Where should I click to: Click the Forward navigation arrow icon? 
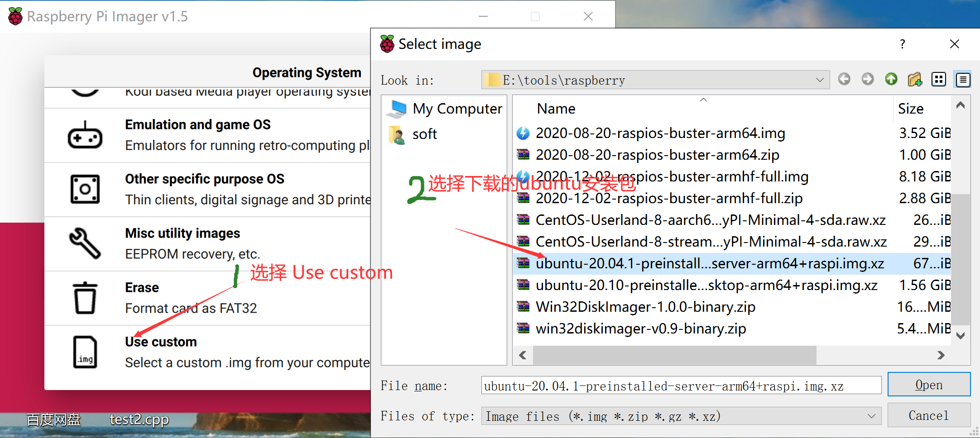tap(868, 79)
